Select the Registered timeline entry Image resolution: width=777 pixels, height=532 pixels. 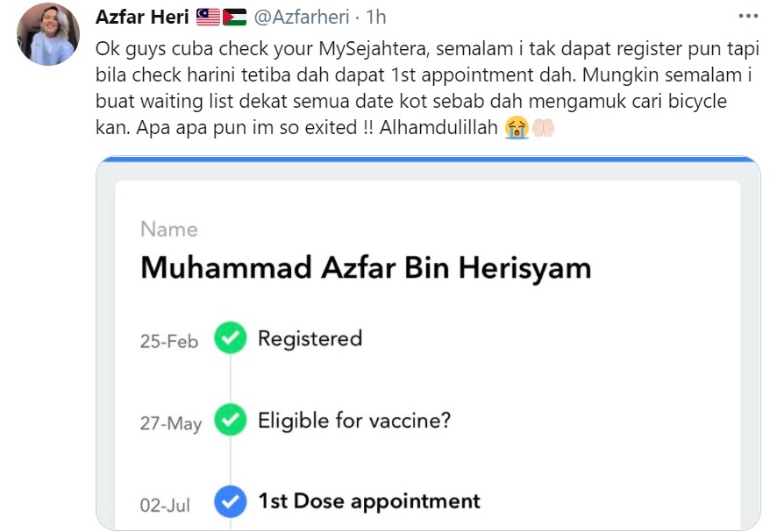[x=310, y=339]
